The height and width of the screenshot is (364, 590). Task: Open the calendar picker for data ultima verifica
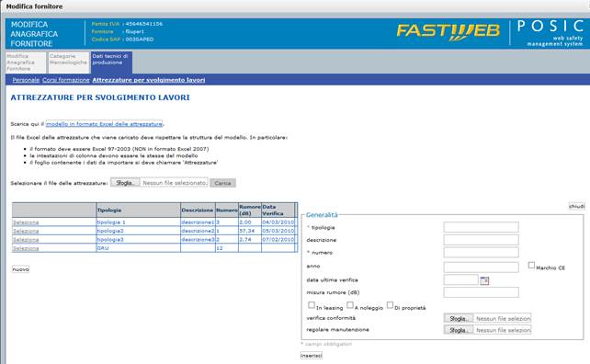point(484,280)
